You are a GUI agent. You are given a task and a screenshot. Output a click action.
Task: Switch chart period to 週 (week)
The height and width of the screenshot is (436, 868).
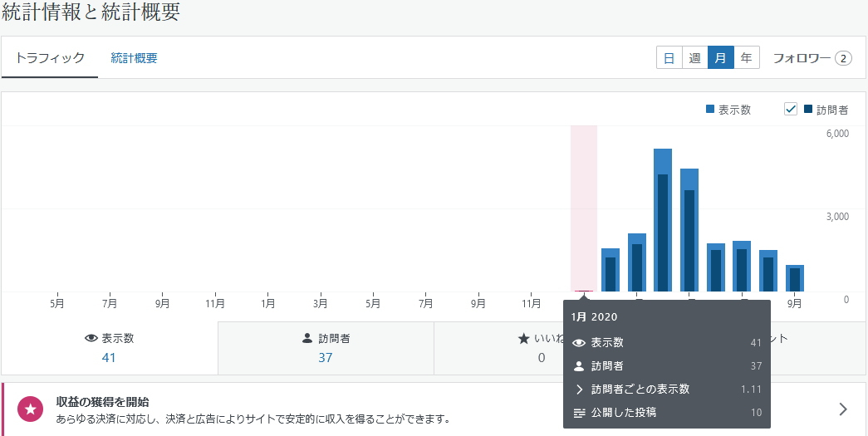click(694, 58)
